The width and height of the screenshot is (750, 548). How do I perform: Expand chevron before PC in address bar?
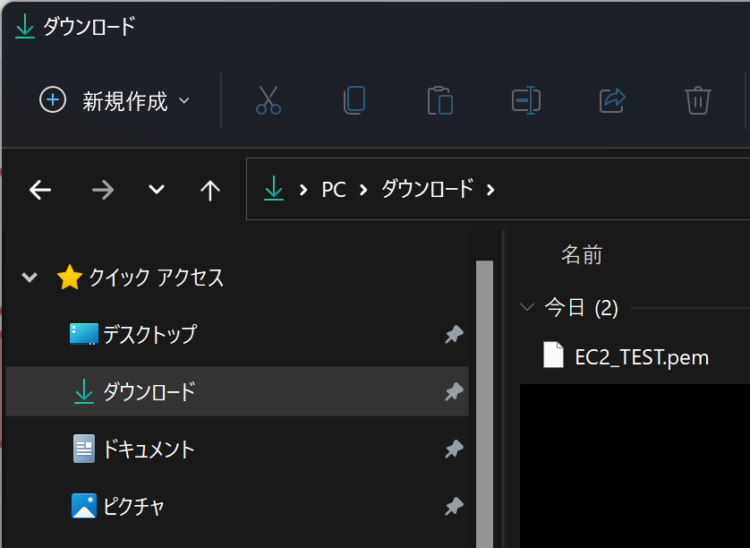click(x=303, y=190)
